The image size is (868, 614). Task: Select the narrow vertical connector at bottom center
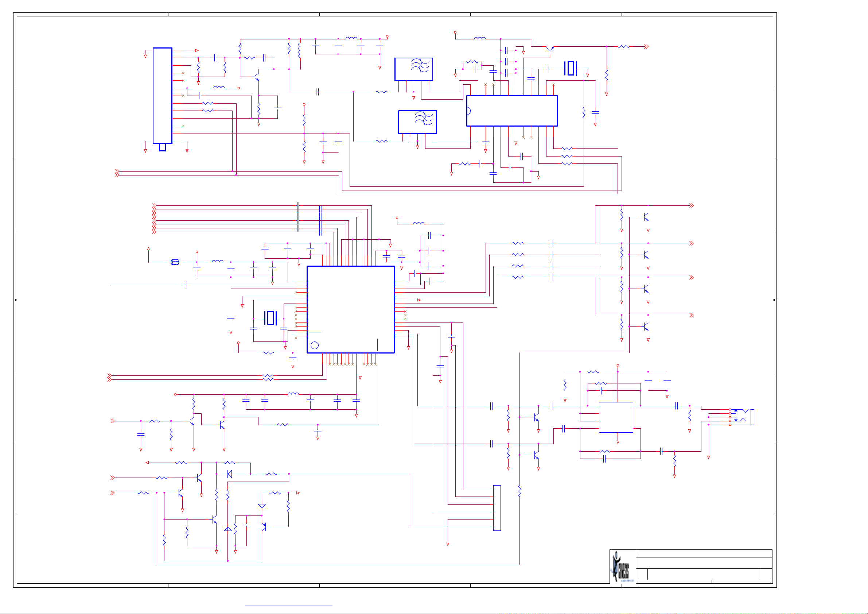[497, 508]
